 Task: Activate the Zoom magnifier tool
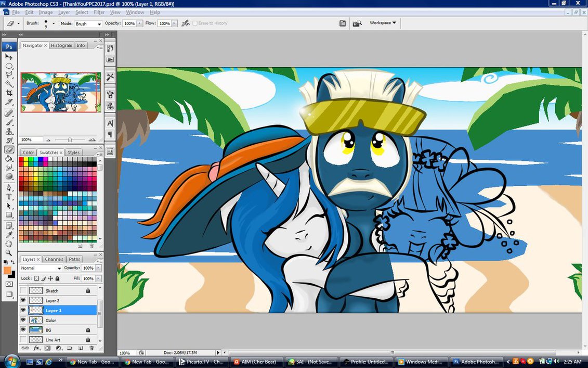9,252
